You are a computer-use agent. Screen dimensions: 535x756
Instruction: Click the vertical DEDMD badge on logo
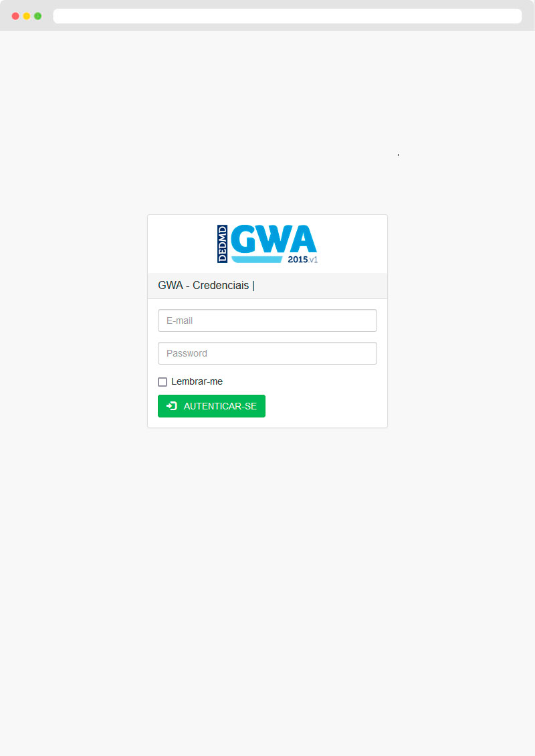click(222, 244)
